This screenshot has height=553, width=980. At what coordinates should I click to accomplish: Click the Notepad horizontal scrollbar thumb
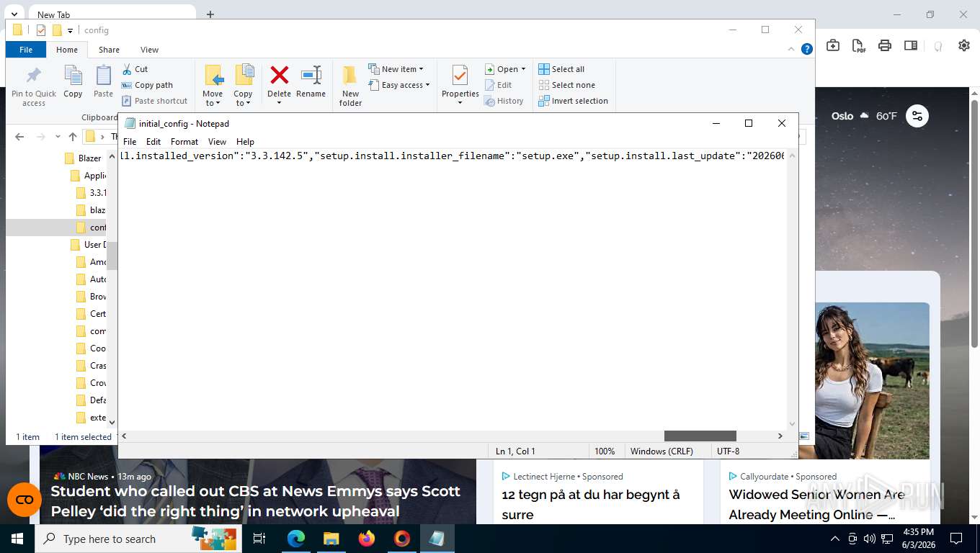point(700,436)
